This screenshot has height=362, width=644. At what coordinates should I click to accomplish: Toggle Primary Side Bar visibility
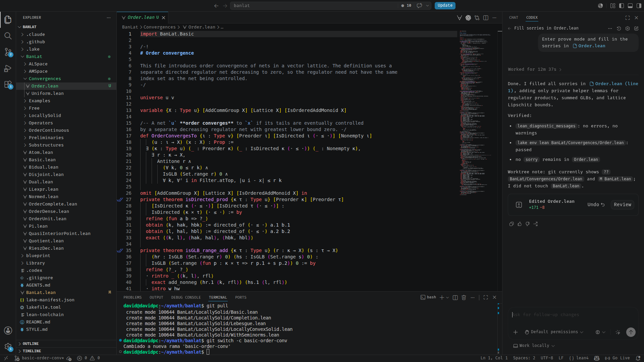(622, 6)
